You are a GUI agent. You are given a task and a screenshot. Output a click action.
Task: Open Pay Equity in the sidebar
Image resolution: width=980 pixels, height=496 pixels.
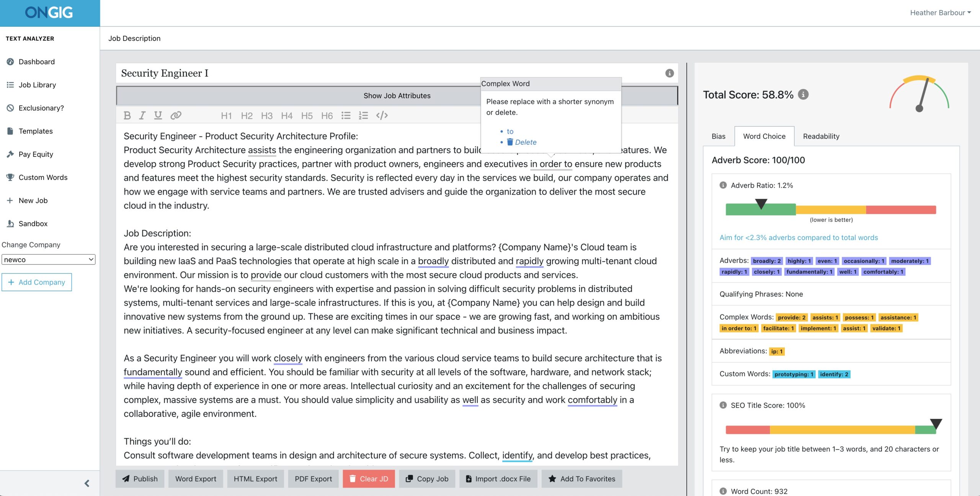pos(36,154)
